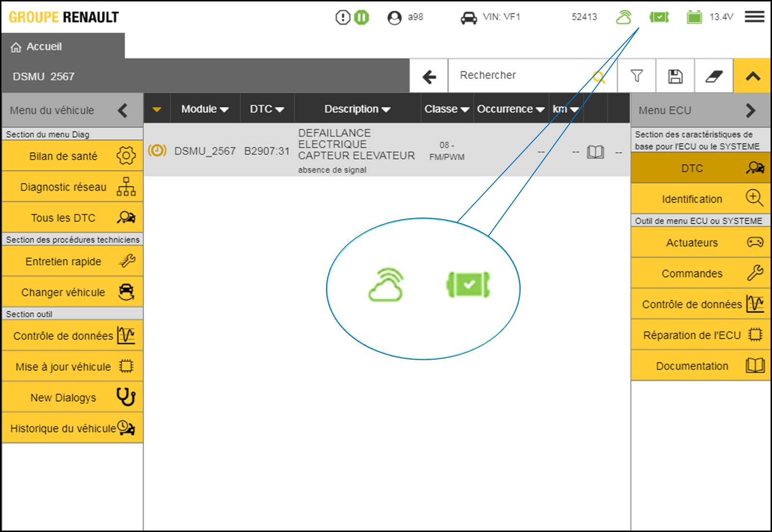Screen dimensions: 772x532
Task: Click the user profile icon
Action: pos(394,18)
